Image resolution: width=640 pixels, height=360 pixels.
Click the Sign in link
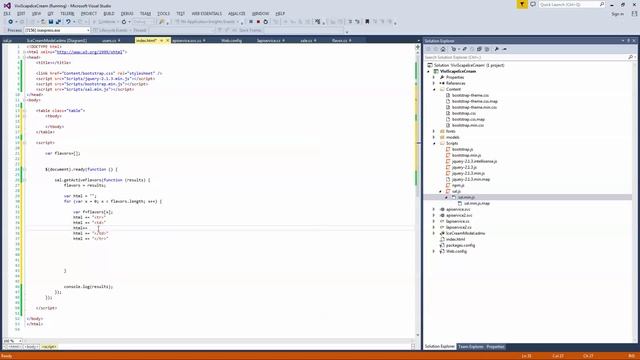(x=617, y=14)
